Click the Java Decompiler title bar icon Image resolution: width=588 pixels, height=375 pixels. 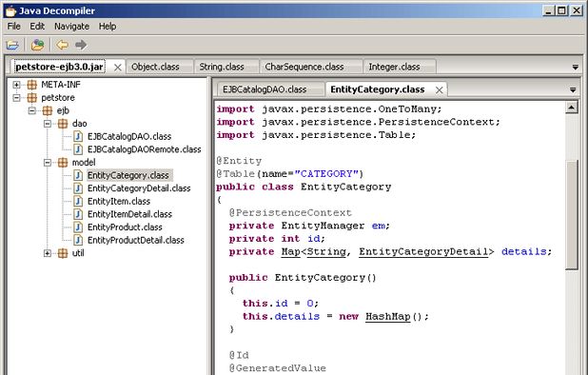point(10,10)
